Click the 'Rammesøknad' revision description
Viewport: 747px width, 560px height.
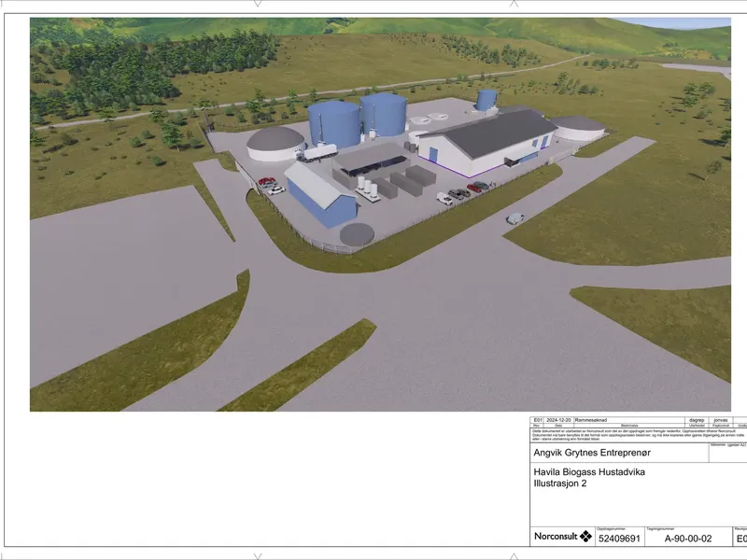click(591, 421)
